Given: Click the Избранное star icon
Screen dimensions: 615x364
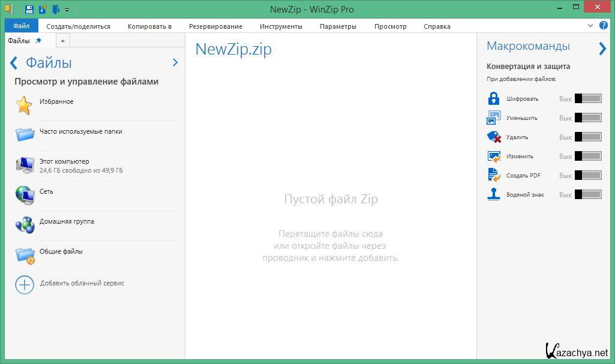Looking at the screenshot, I should [24, 105].
